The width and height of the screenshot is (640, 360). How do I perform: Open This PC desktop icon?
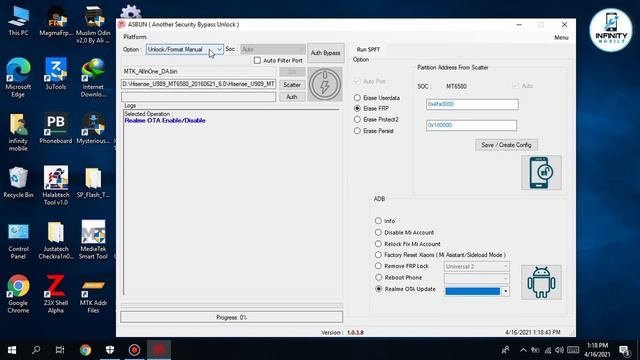coord(18,21)
